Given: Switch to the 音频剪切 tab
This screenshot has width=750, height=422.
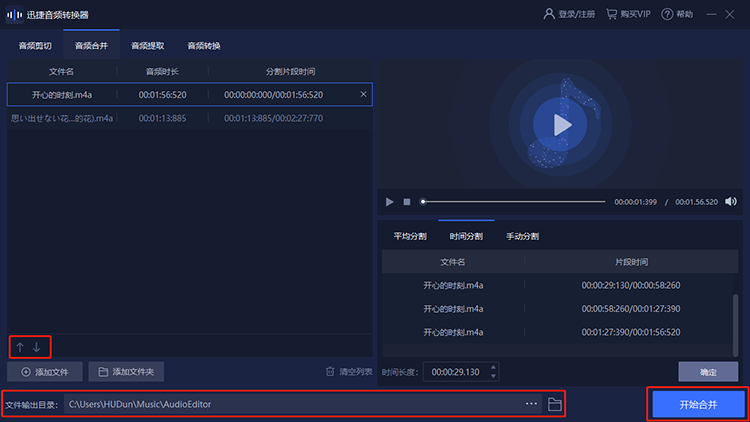Looking at the screenshot, I should point(35,46).
